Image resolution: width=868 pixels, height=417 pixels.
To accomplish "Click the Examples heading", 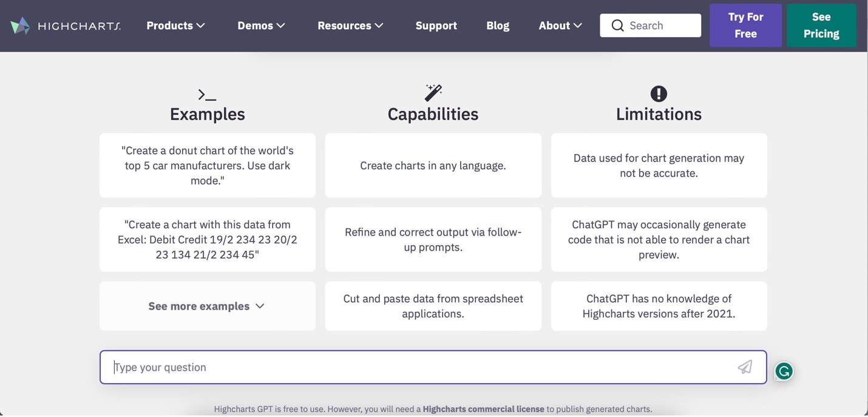I will (208, 114).
